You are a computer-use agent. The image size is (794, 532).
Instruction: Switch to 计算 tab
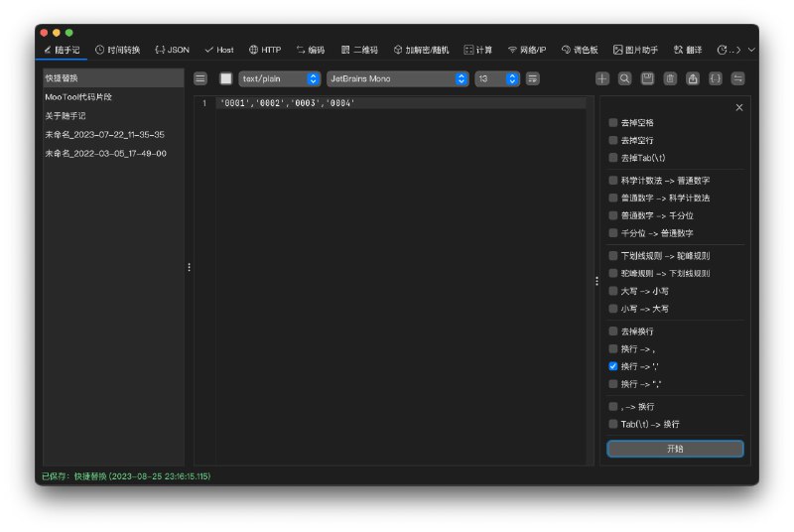478,50
